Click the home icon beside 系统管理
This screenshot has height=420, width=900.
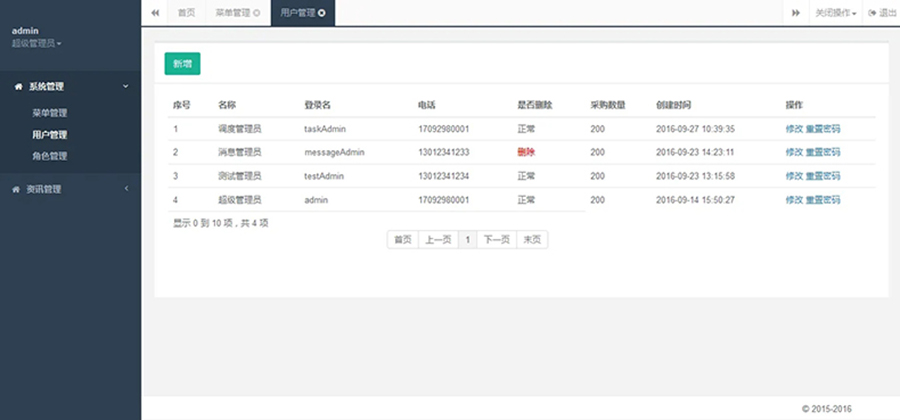point(18,87)
